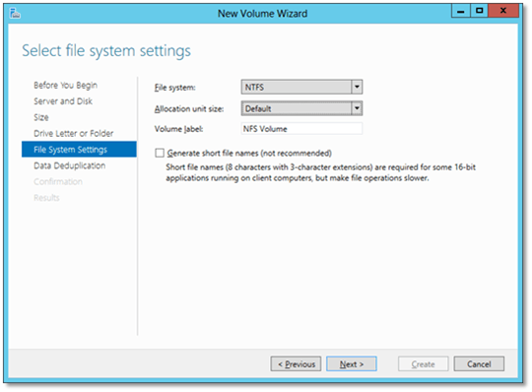This screenshot has height=392, width=532.
Task: Click the Volume label input field
Action: click(x=301, y=129)
